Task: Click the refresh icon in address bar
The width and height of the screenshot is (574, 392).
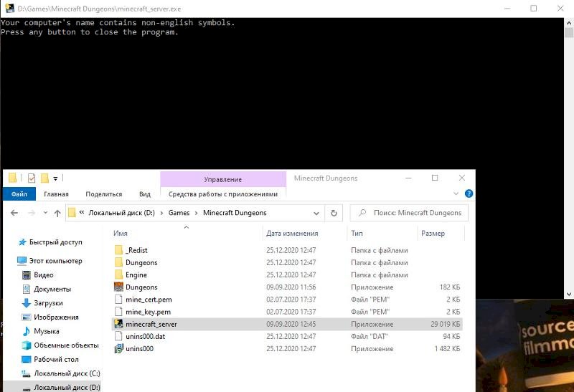Action: click(334, 213)
